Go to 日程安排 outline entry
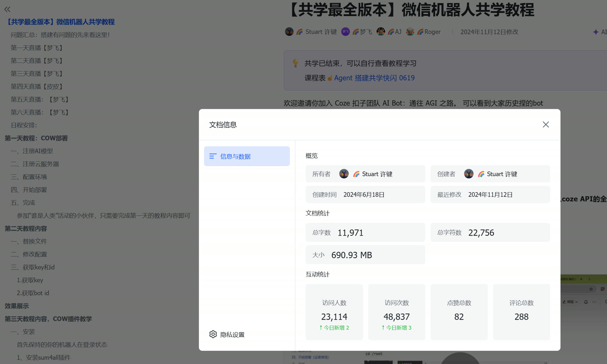 point(24,125)
